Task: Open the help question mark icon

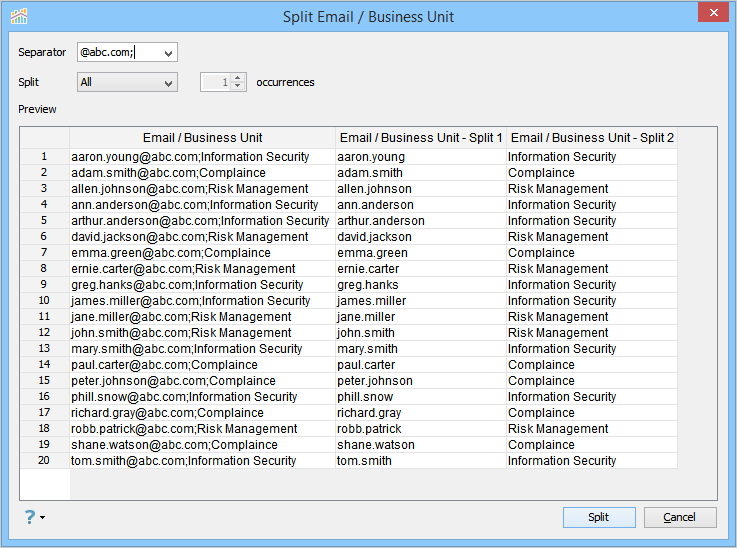Action: [x=30, y=517]
